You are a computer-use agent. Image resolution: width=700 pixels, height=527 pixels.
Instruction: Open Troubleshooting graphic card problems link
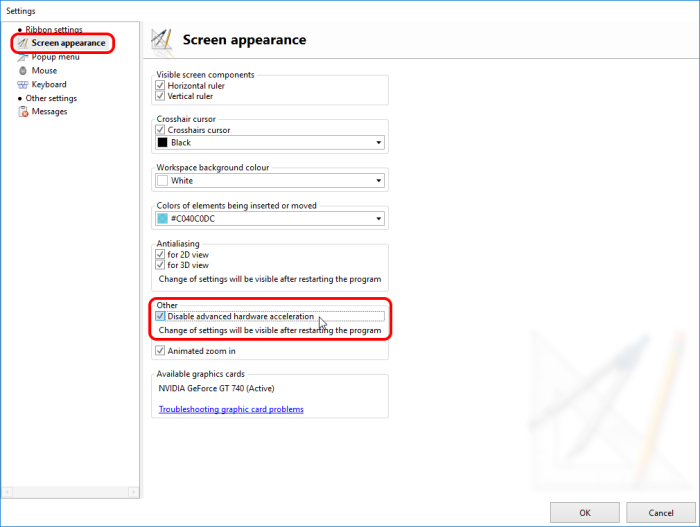click(x=231, y=409)
